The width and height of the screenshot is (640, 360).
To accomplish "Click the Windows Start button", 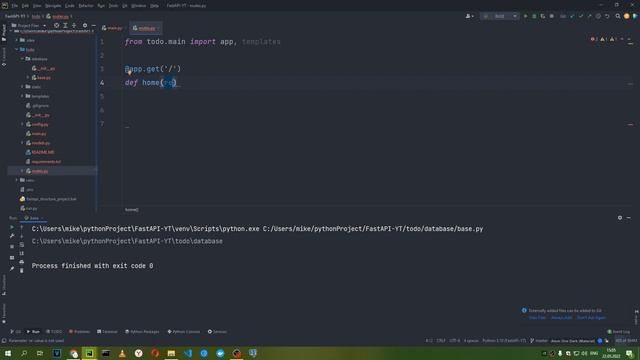I will (8, 353).
